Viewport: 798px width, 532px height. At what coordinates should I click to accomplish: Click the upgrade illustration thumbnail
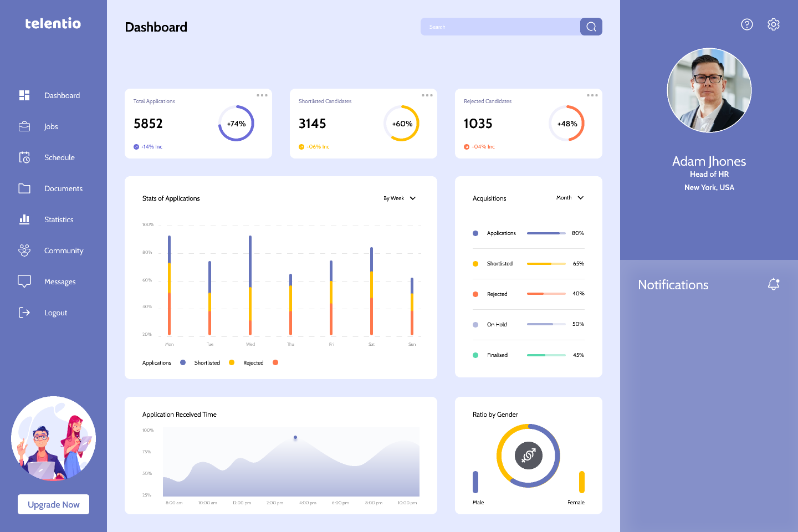click(x=54, y=438)
